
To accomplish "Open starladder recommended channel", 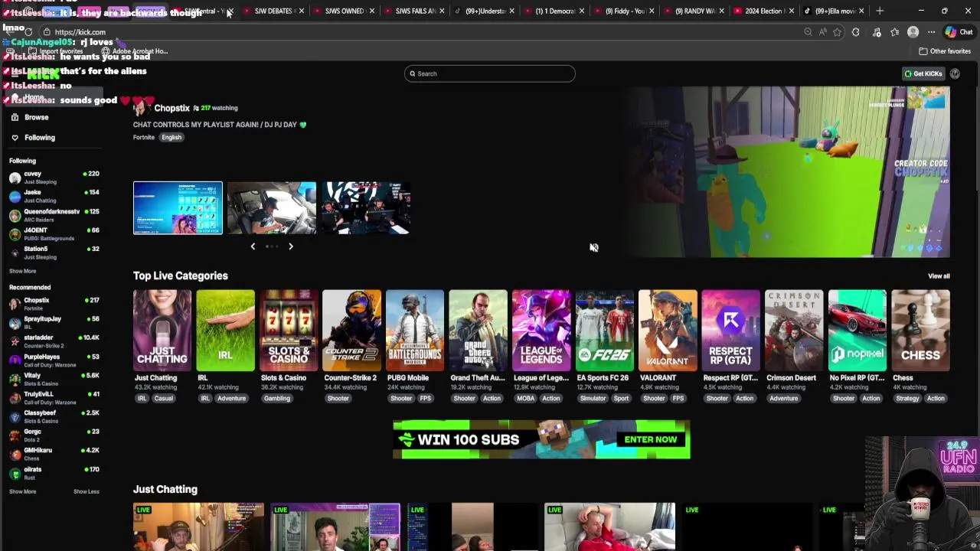I will (54, 341).
